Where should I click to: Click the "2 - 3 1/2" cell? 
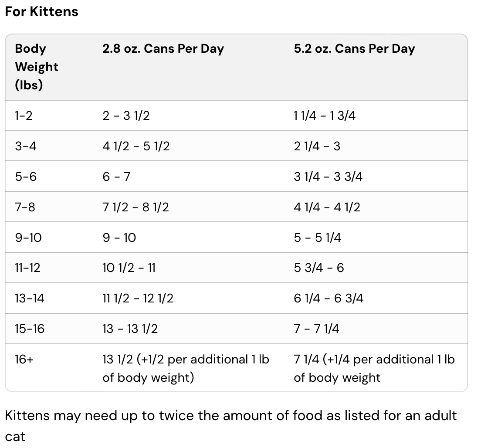click(x=126, y=116)
